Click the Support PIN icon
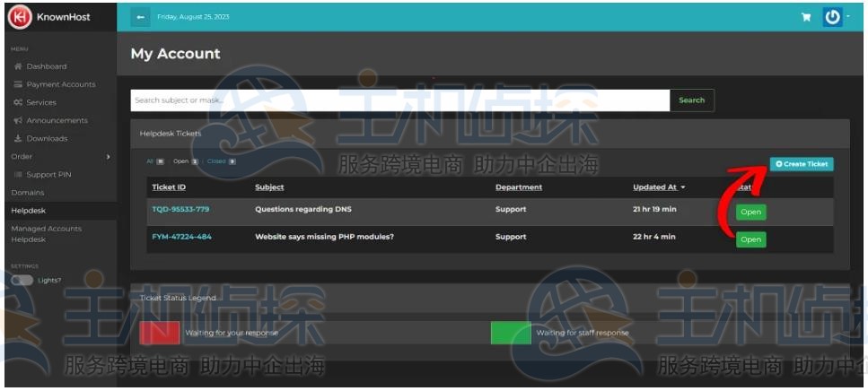 pyautogui.click(x=18, y=175)
